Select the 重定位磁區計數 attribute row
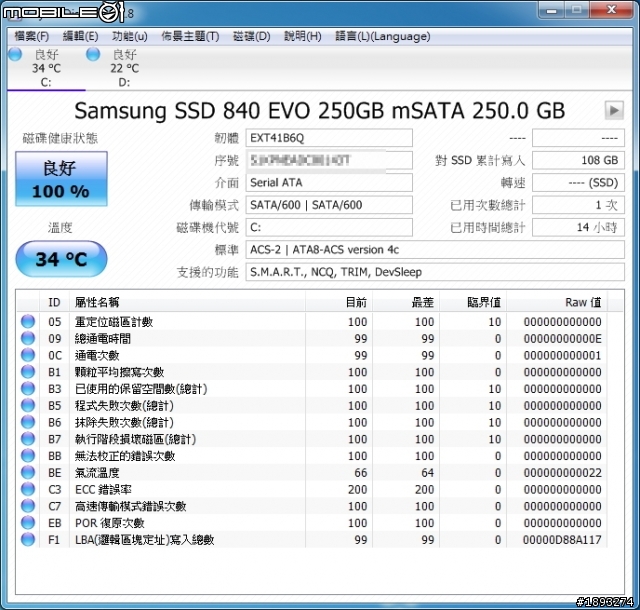Screen dimensions: 640x610 point(312,322)
